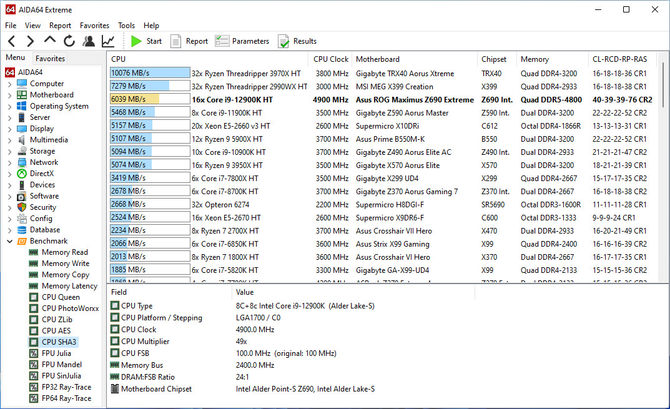The image size is (670, 409).
Task: Go back with the left arrow icon
Action: 12,41
